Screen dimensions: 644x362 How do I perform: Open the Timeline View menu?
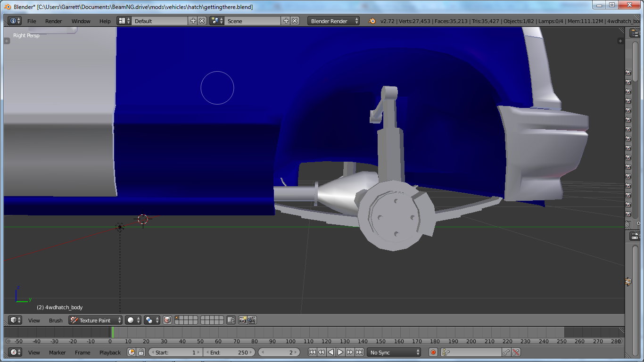tap(34, 353)
